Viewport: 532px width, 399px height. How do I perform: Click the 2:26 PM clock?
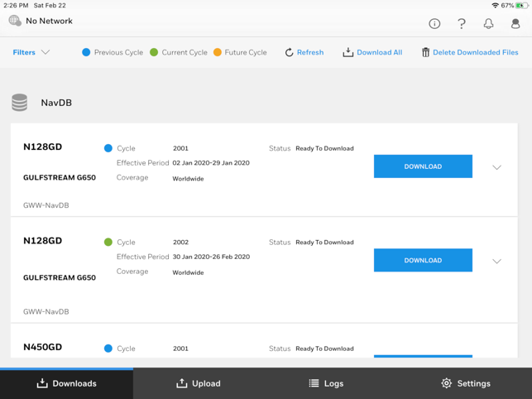16,6
